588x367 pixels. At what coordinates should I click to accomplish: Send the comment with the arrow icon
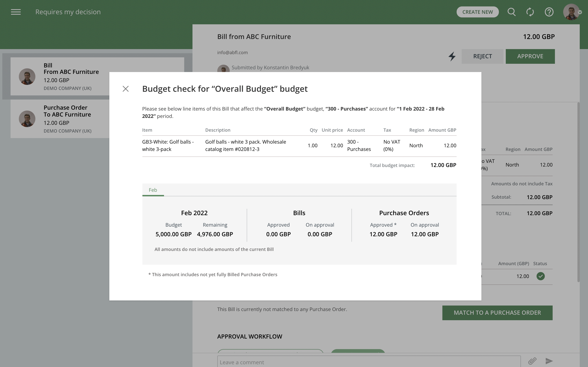(x=549, y=361)
